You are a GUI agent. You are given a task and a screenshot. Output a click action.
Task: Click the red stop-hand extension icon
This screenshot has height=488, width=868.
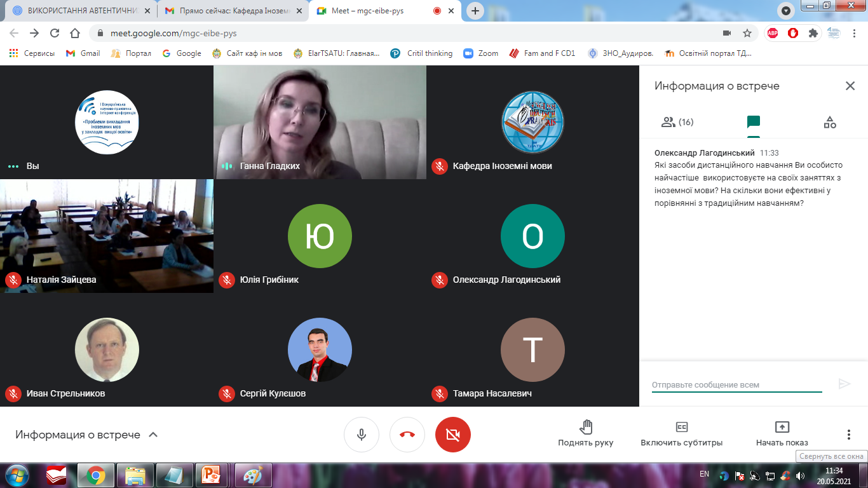tap(793, 33)
